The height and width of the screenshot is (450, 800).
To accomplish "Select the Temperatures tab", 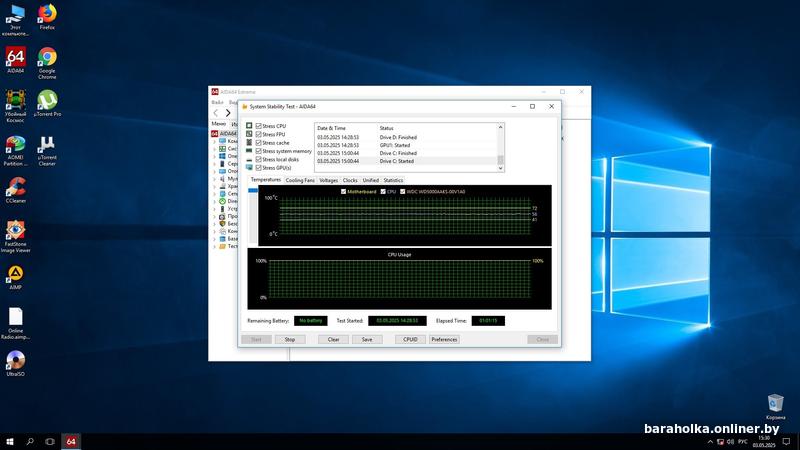I will 266,180.
